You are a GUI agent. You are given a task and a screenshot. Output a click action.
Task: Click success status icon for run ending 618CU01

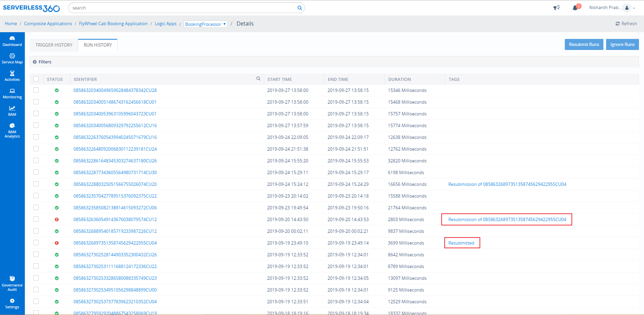tap(57, 102)
